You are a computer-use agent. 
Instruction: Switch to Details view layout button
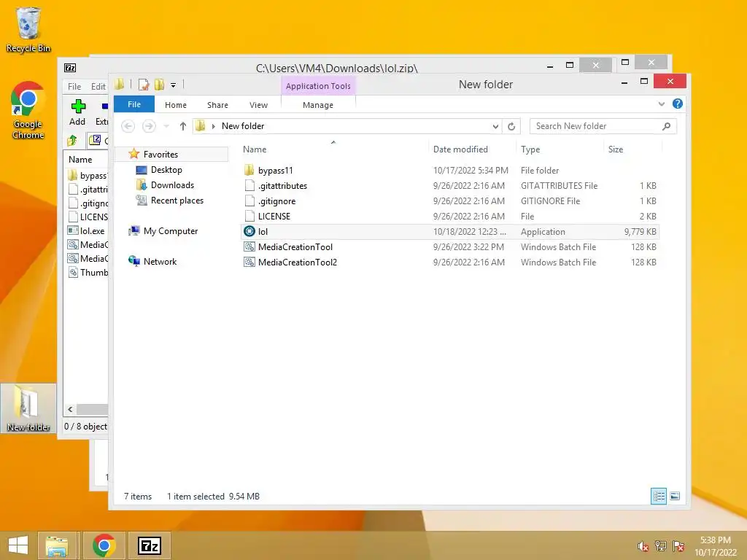click(x=659, y=496)
